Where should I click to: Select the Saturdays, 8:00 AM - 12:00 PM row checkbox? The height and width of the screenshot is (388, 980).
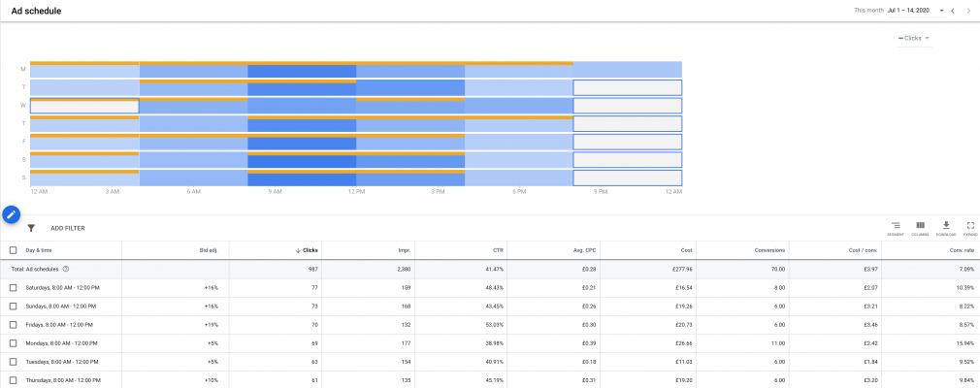click(x=13, y=288)
